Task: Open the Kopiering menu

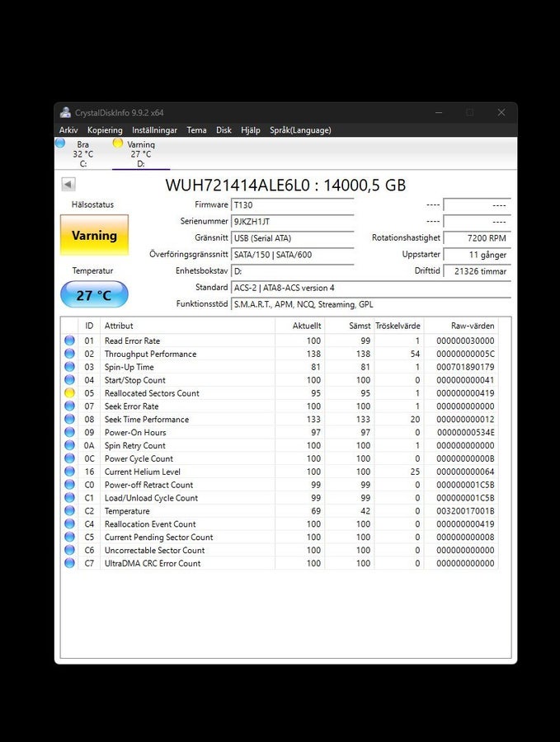Action: point(105,130)
